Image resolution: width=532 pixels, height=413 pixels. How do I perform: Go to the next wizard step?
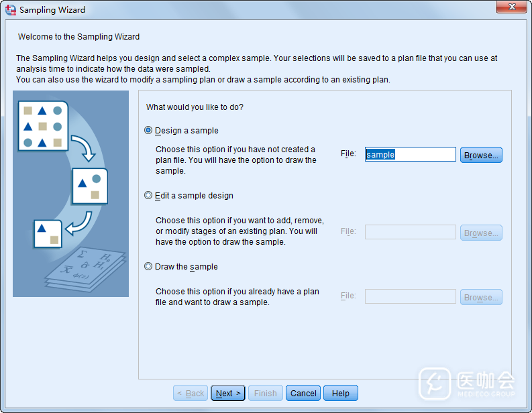point(228,394)
